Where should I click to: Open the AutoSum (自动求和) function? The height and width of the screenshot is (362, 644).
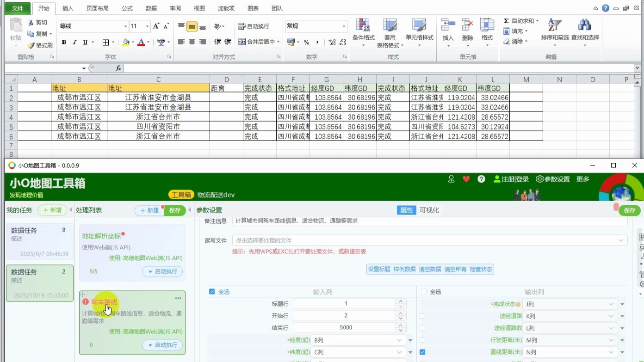click(x=520, y=21)
